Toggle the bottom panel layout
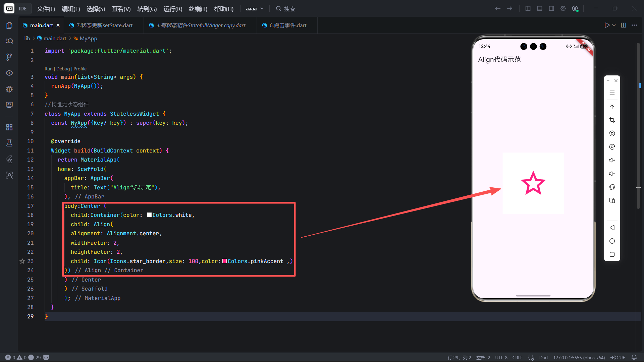 point(540,9)
